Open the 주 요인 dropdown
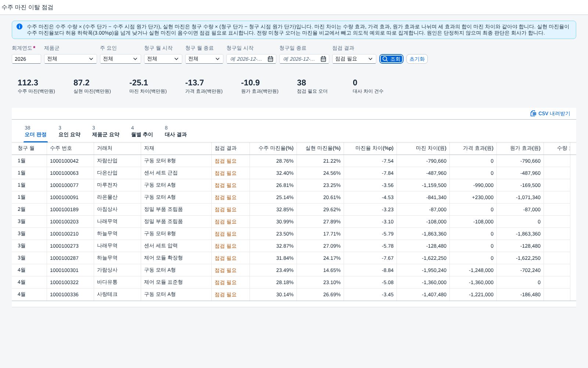This screenshot has height=368, width=588. [x=121, y=59]
